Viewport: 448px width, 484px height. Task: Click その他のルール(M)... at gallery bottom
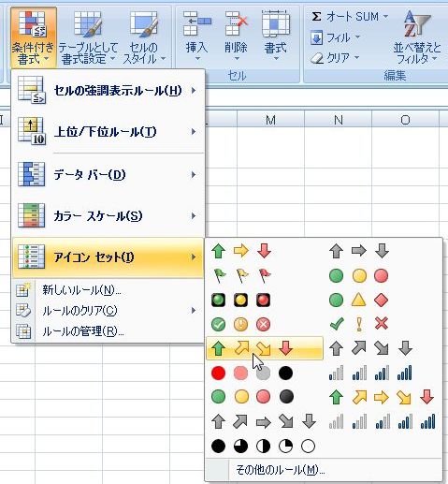tap(324, 470)
